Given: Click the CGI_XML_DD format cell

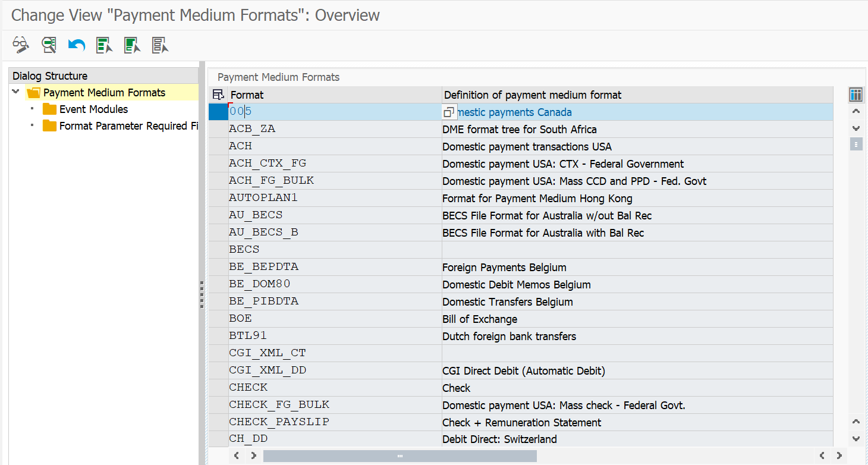Looking at the screenshot, I should click(335, 370).
